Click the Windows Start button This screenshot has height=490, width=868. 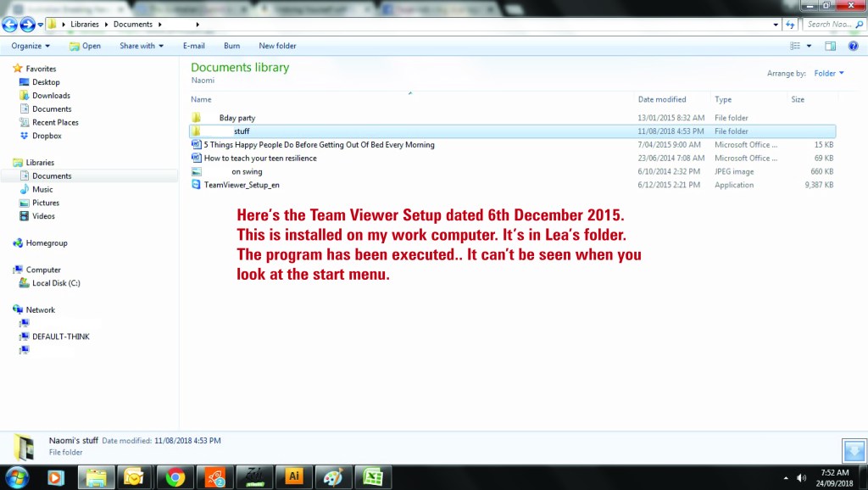(x=17, y=476)
